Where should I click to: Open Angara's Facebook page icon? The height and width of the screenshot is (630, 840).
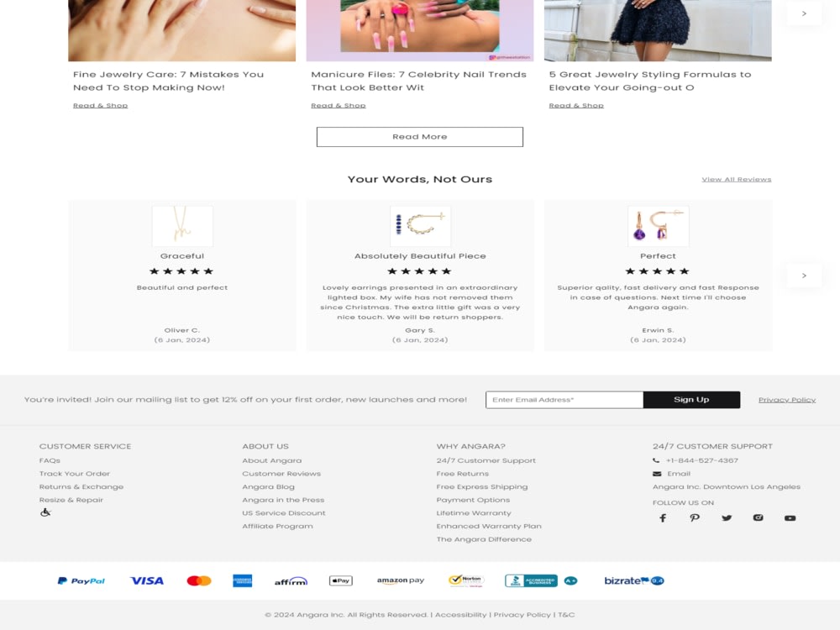pyautogui.click(x=663, y=518)
